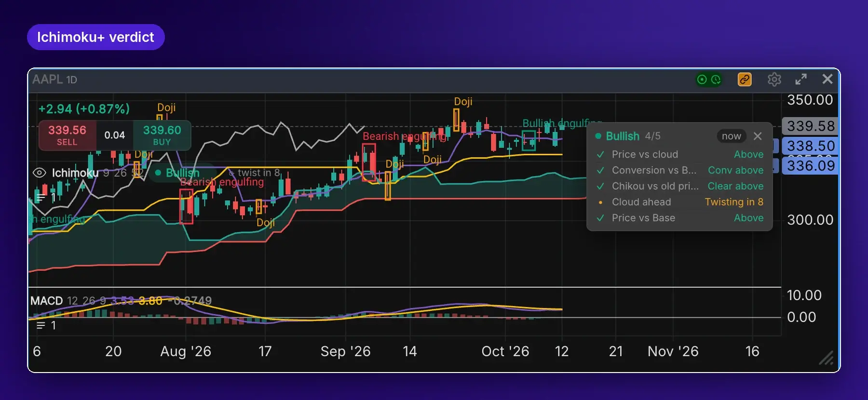Toggle Ichimoku indicator visibility eye
Viewport: 868px width, 400px height.
39,173
